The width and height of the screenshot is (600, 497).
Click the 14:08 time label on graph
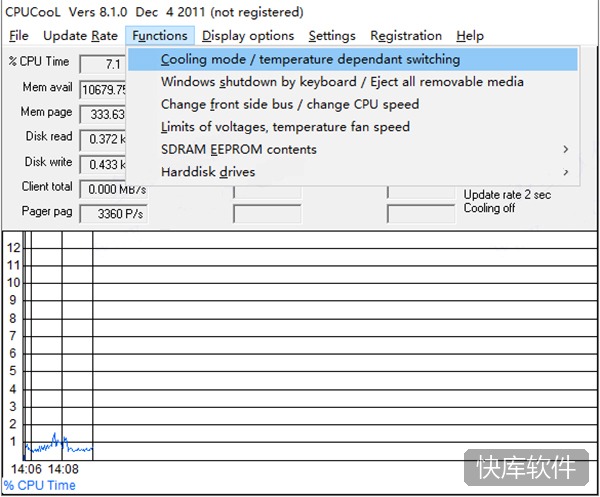[63, 469]
